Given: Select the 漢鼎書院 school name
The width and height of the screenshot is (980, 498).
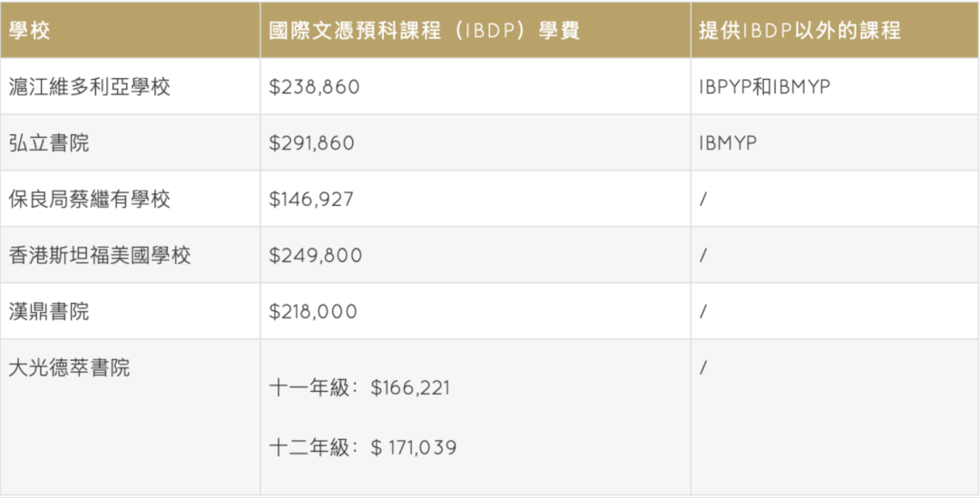Looking at the screenshot, I should coord(49,312).
